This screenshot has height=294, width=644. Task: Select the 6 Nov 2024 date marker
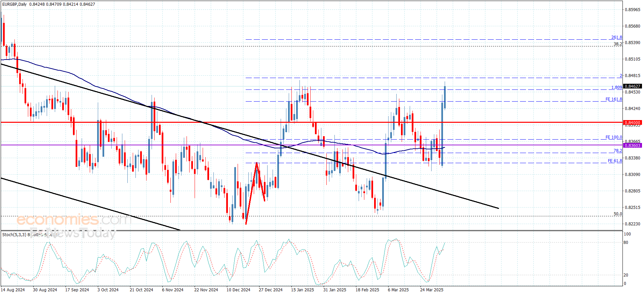coord(172,290)
